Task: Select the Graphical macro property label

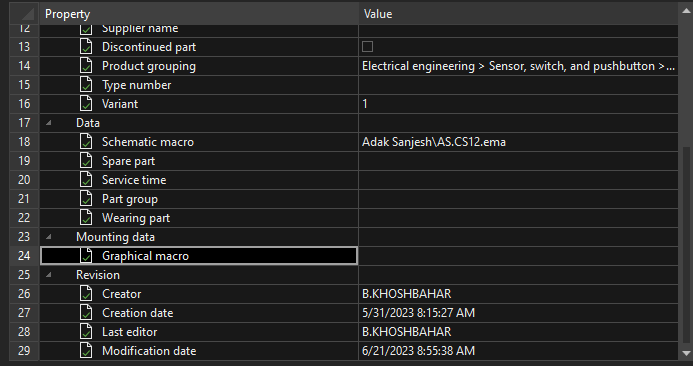Action: pyautogui.click(x=145, y=256)
